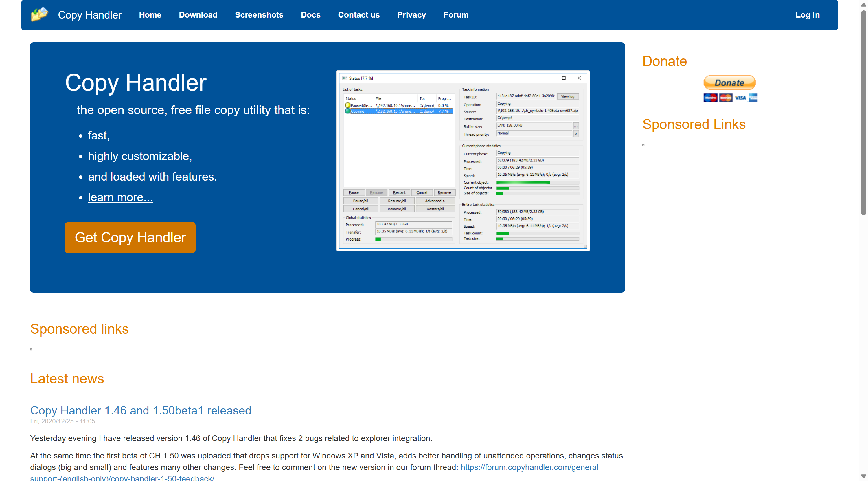The image size is (868, 481).
Task: Click the Remove/all button in the screenshot
Action: [397, 209]
